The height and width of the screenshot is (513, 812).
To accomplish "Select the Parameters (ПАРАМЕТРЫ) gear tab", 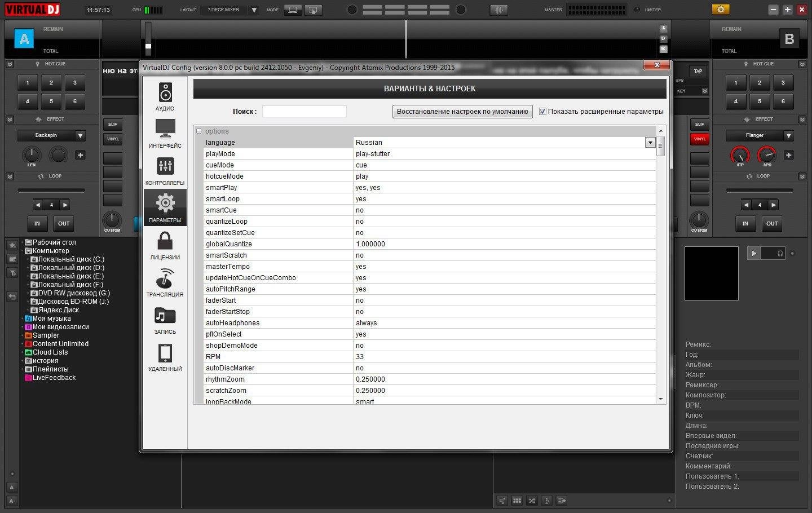I will point(165,208).
